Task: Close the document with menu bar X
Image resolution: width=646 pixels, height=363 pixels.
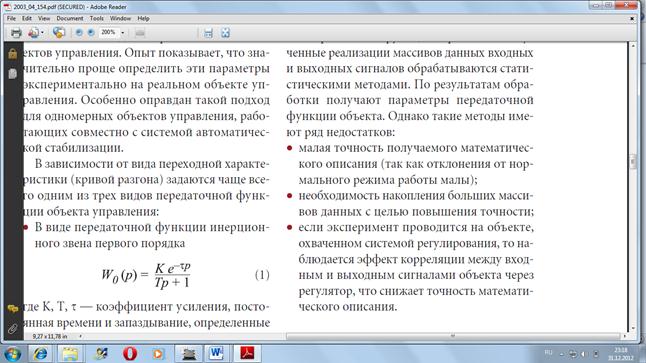Action: [632, 19]
